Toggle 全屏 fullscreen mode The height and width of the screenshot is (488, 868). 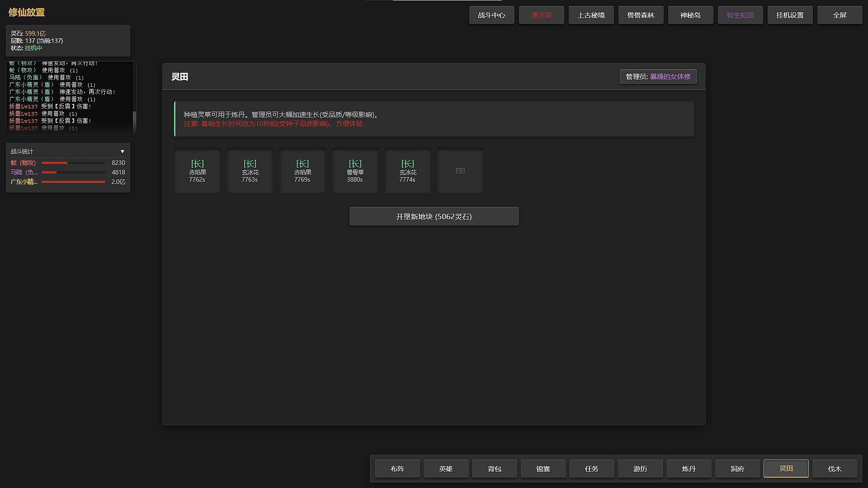[840, 15]
